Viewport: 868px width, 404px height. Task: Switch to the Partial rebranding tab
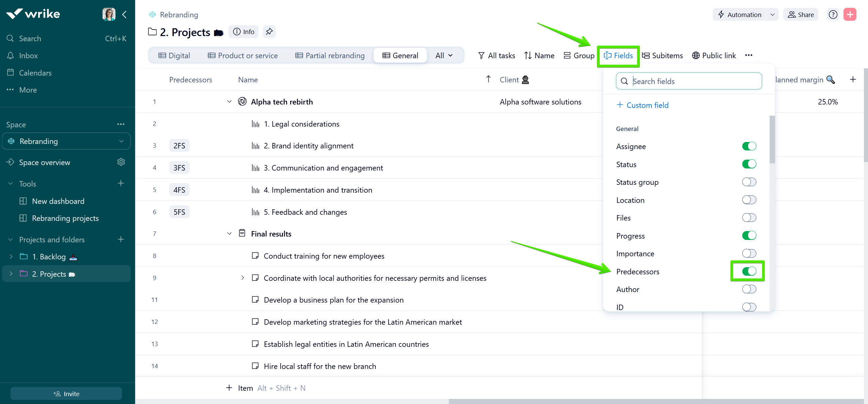point(330,55)
